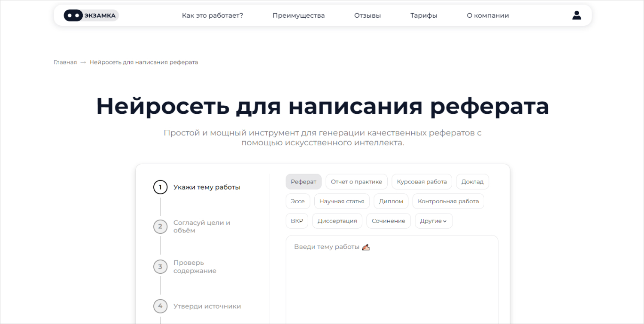644x324 pixels.
Task: Visit О компании menu item
Action: [x=487, y=15]
